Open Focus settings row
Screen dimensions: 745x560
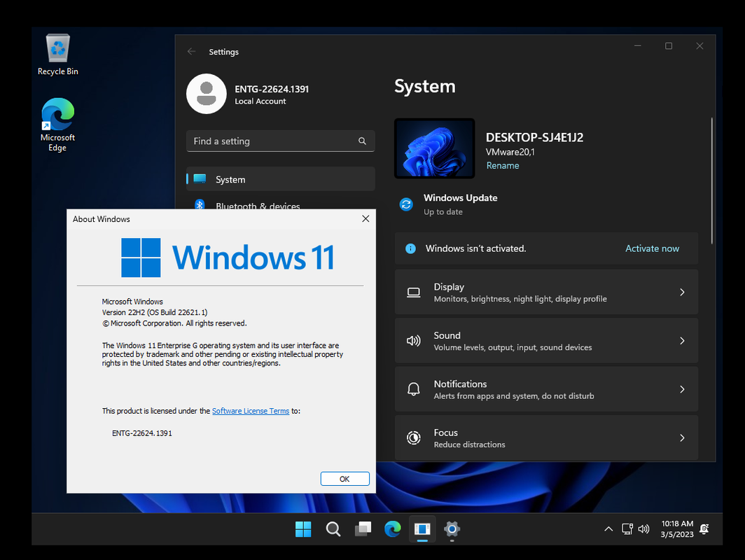tap(546, 438)
